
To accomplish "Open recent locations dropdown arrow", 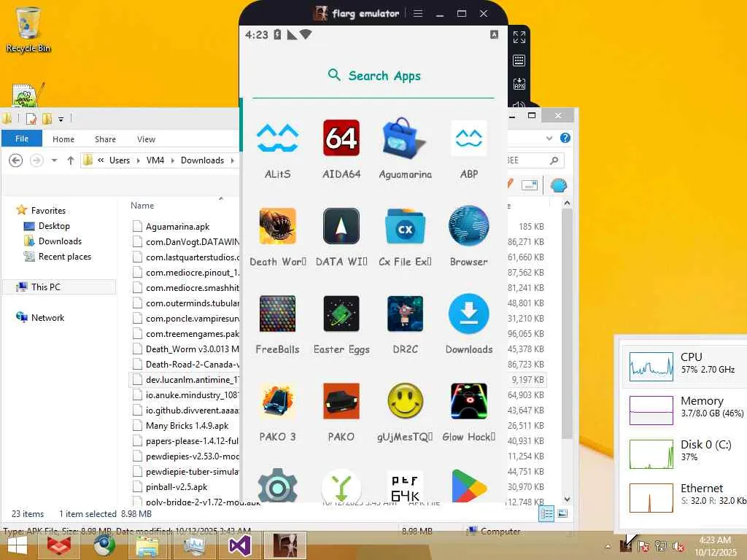I will [x=54, y=160].
